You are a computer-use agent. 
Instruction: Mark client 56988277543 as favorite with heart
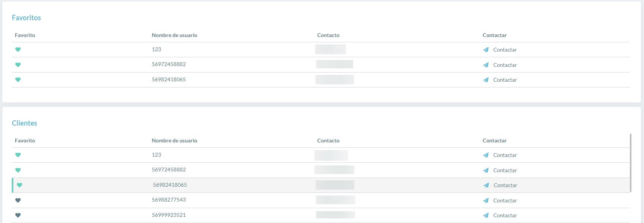point(18,200)
